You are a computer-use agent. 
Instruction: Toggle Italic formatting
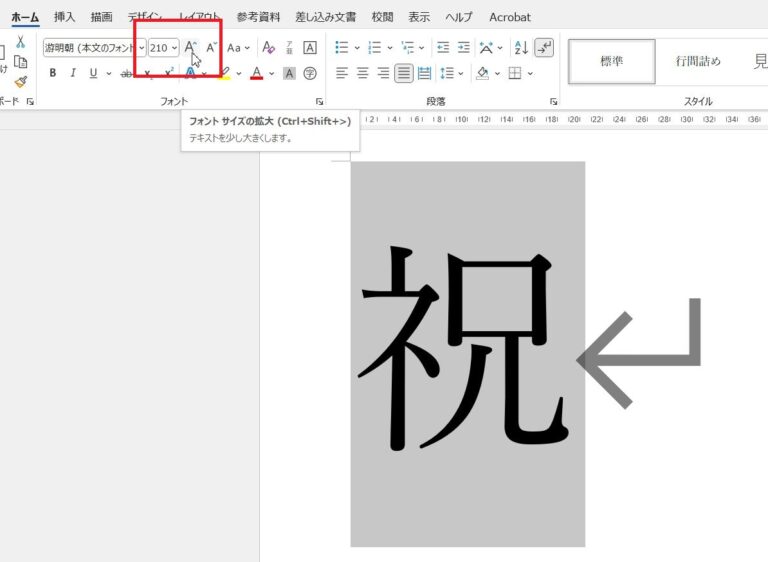pyautogui.click(x=73, y=73)
